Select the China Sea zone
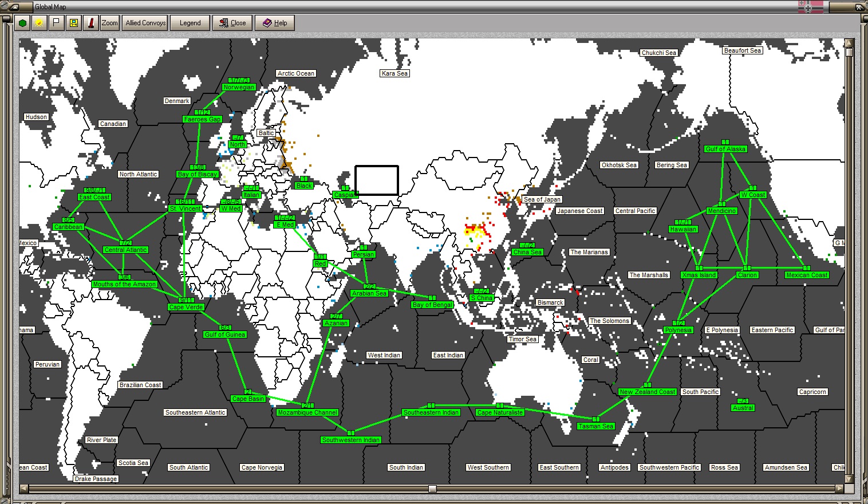The width and height of the screenshot is (868, 504). [527, 252]
